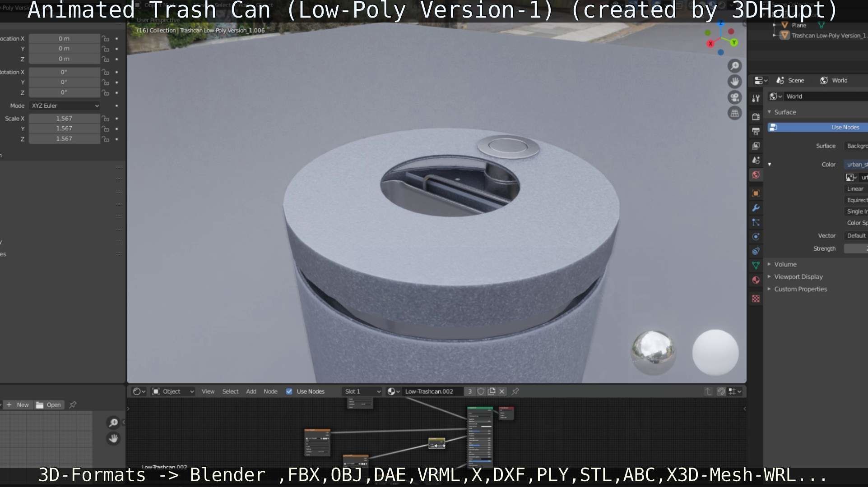This screenshot has height=487, width=868.
Task: Click the Low-Trashcan.002 material name field
Action: tap(432, 391)
